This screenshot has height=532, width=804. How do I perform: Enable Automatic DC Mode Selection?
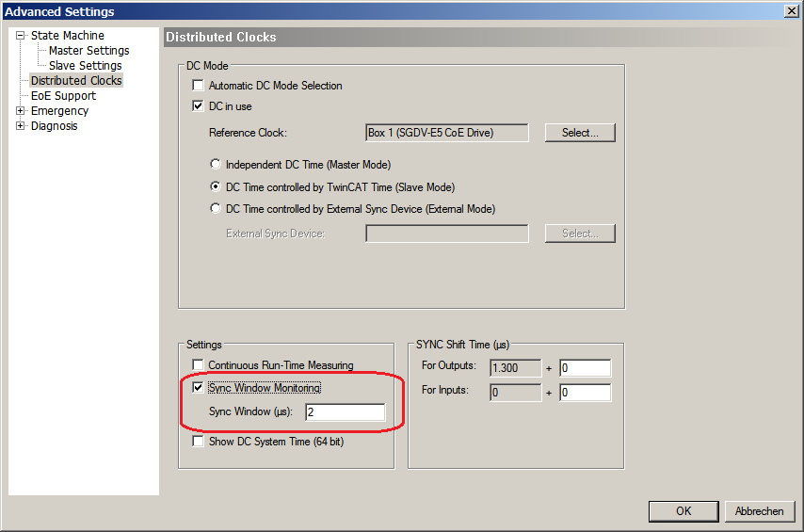click(x=199, y=86)
